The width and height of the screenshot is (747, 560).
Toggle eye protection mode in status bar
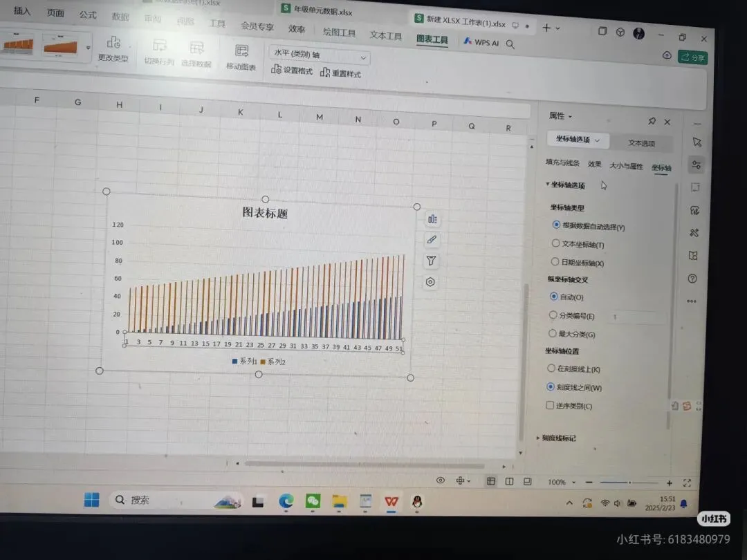tap(441, 480)
